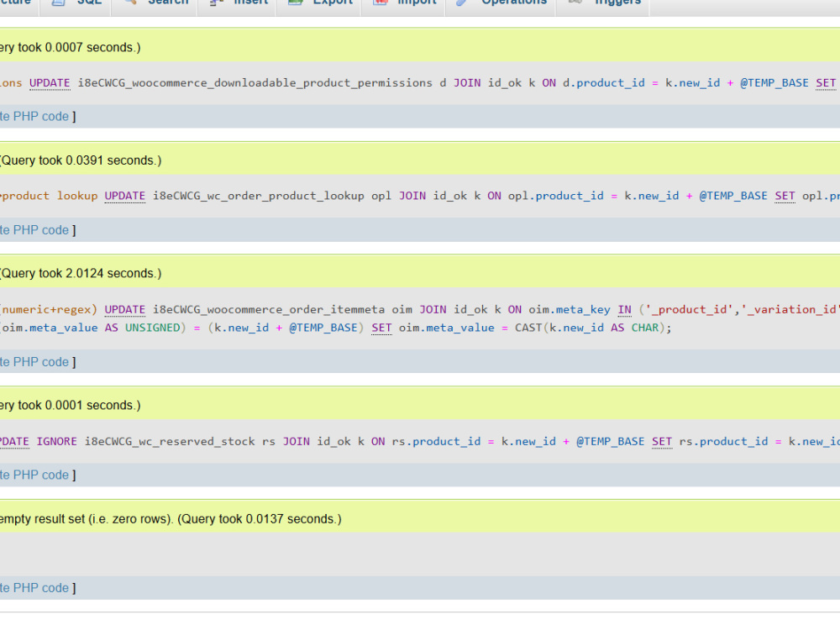
Task: Click SET keyword in wc_reserved_stock query
Action: pos(662,442)
